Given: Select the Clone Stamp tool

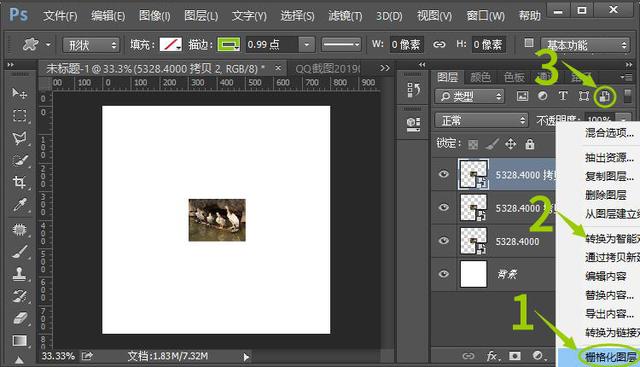Looking at the screenshot, I should (19, 274).
